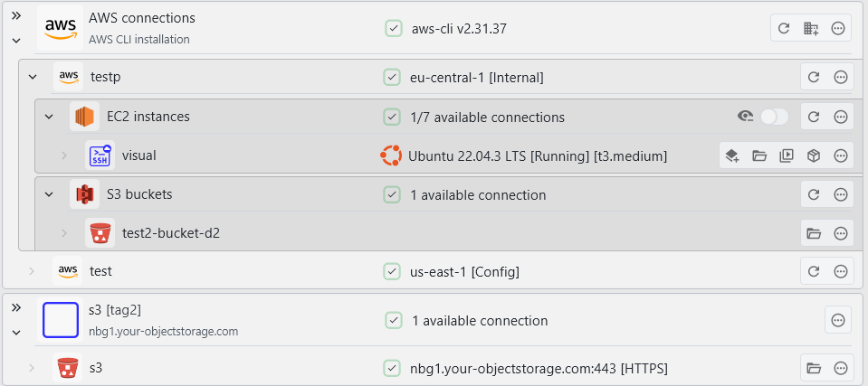
Task: Collapse the S3 buckets group
Action: [49, 194]
